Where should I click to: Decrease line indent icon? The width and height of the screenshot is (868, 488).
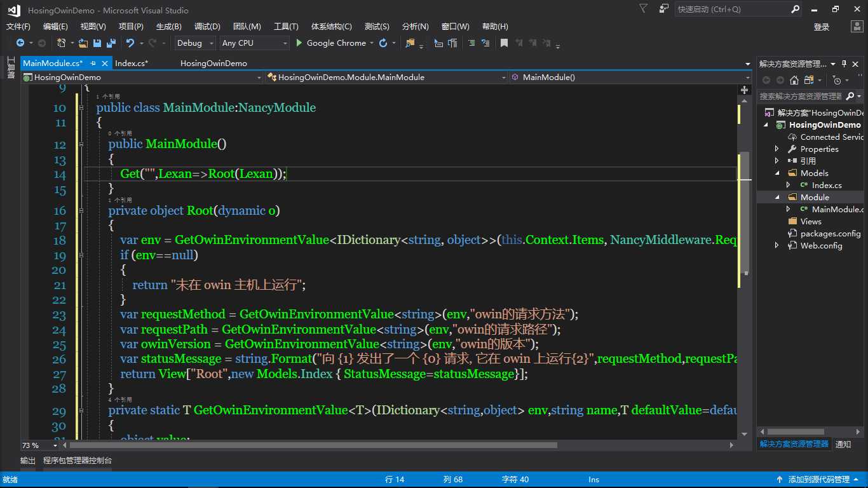pos(486,43)
